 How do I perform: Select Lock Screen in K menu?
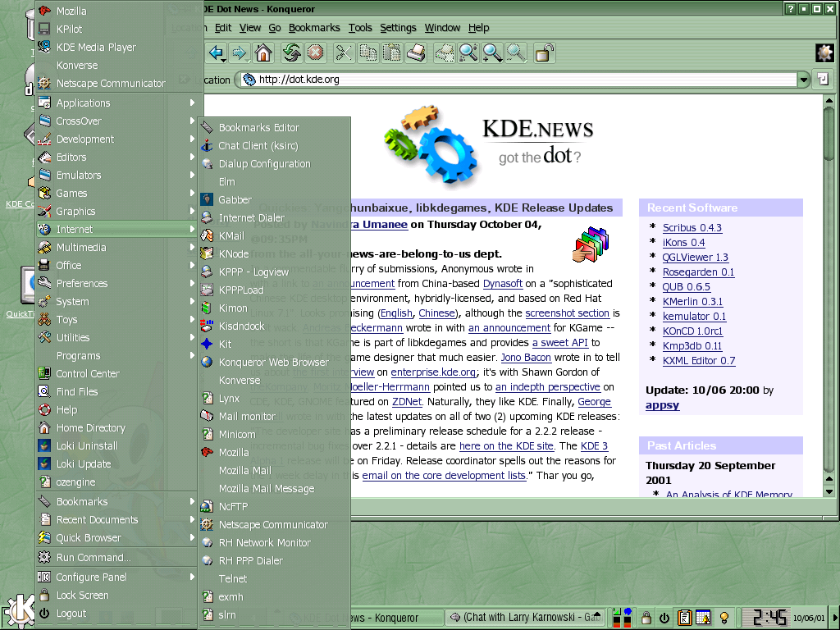pyautogui.click(x=116, y=596)
